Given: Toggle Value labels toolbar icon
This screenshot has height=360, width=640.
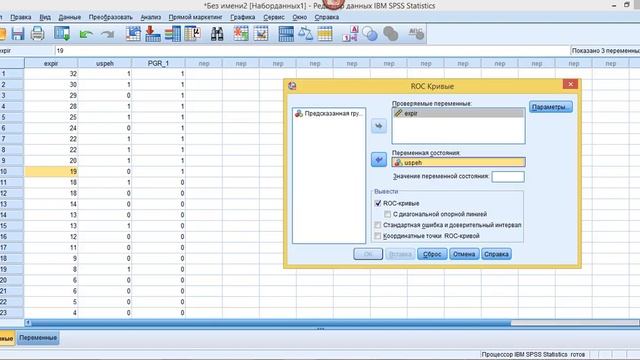Looking at the screenshot, I should tap(350, 34).
